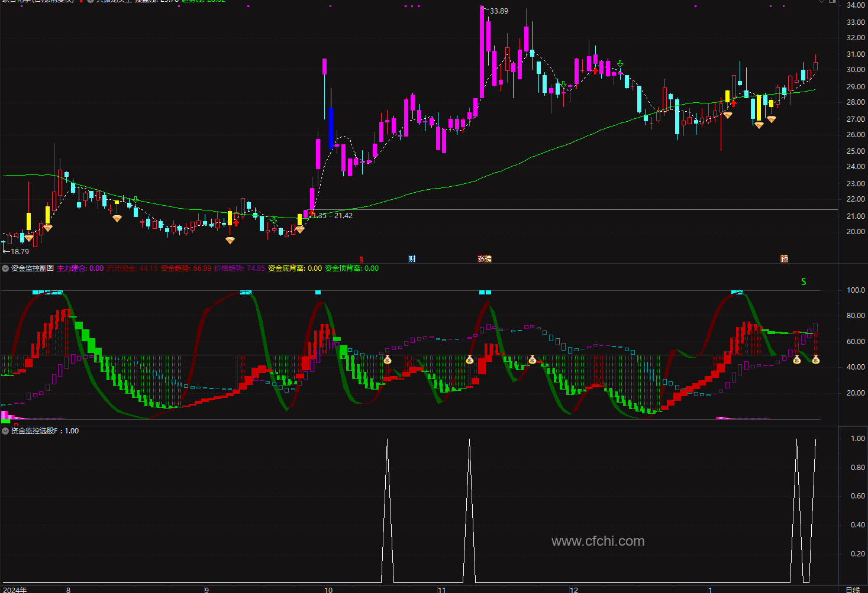Click the early-September red up arrow
This screenshot has width=868, height=593.
click(236, 223)
